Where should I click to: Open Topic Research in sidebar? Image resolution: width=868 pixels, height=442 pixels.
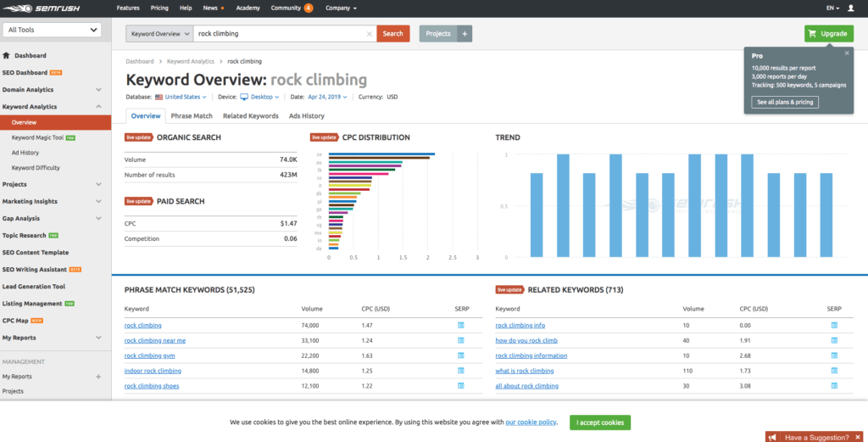[24, 235]
